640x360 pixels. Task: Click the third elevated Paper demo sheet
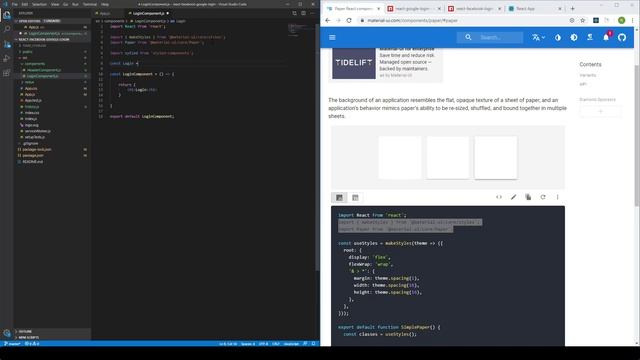[x=496, y=158]
